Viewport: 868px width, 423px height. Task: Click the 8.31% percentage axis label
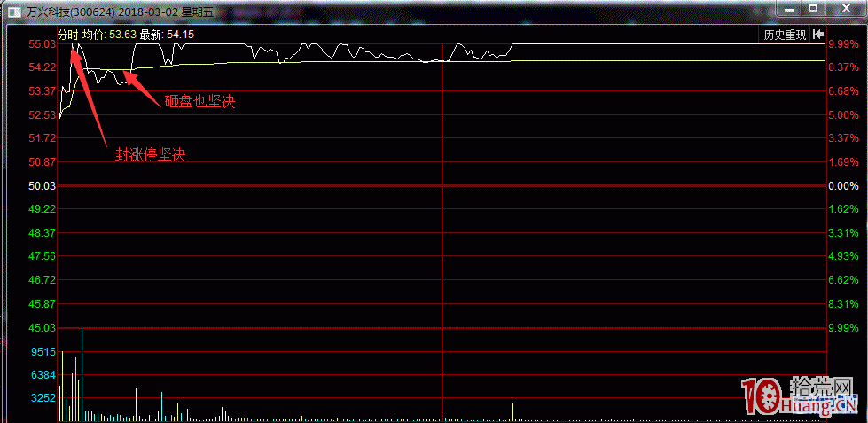[x=843, y=304]
